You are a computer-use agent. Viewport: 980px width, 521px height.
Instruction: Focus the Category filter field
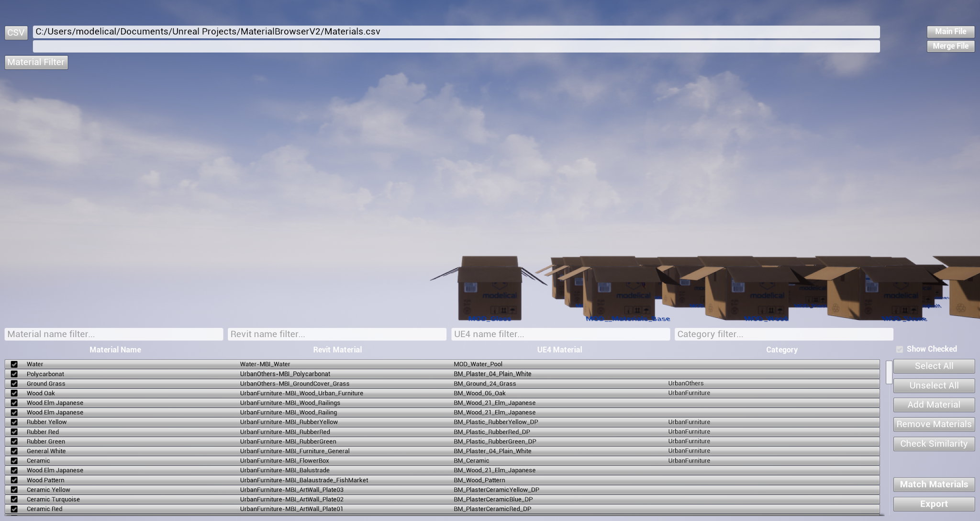click(x=784, y=334)
